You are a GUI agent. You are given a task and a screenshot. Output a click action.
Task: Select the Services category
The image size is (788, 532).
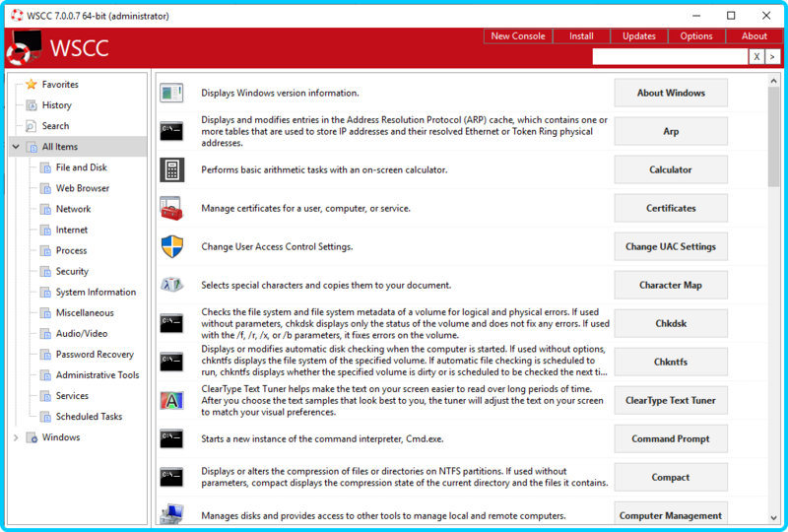pos(72,396)
